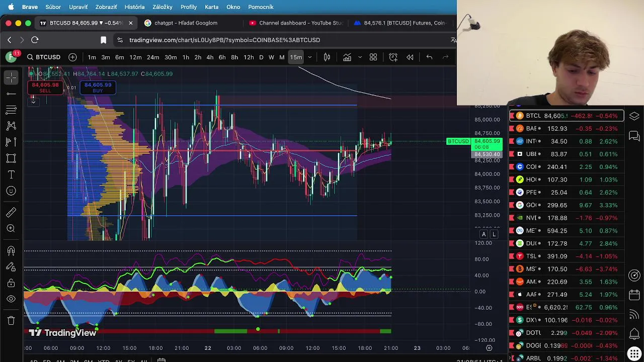Toggle lock all drawing tools
The width and height of the screenshot is (644, 362).
point(11,283)
